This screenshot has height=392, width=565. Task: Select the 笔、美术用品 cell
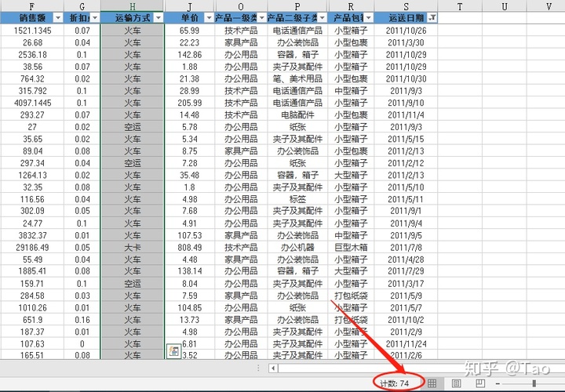click(x=297, y=79)
